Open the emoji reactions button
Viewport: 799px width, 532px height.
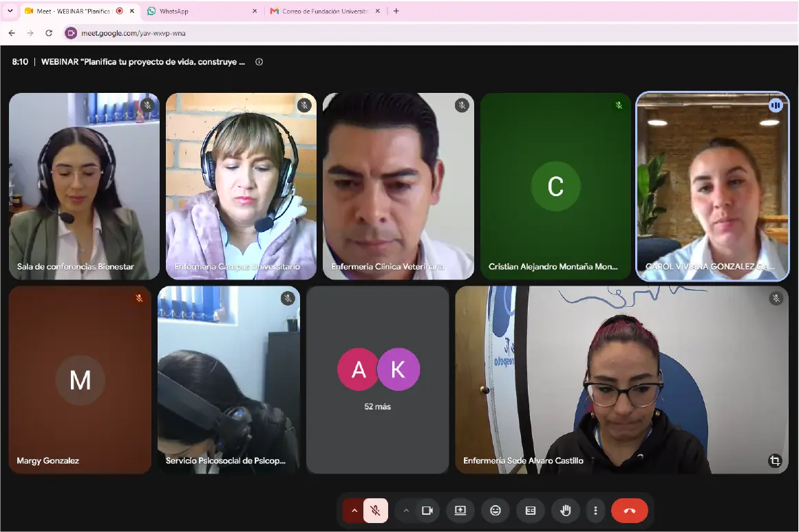tap(496, 511)
